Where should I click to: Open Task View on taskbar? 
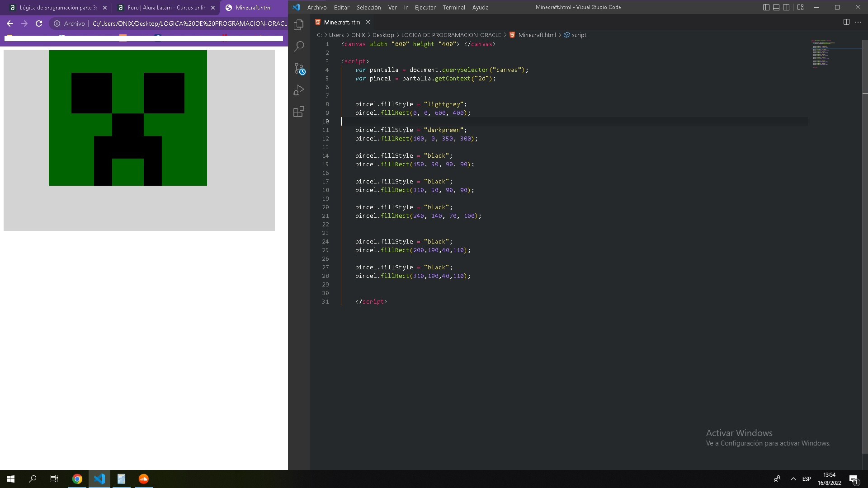pyautogui.click(x=54, y=479)
